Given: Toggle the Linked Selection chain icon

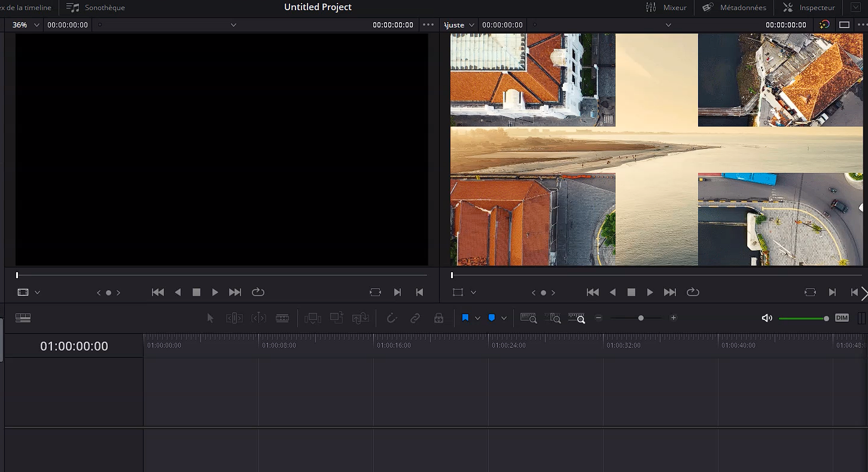Looking at the screenshot, I should 415,318.
